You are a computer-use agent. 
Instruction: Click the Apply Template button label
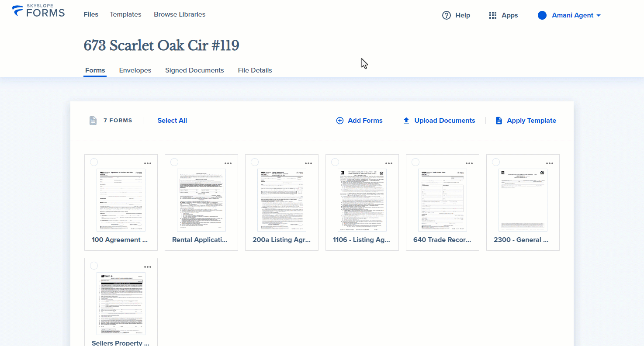[531, 121]
